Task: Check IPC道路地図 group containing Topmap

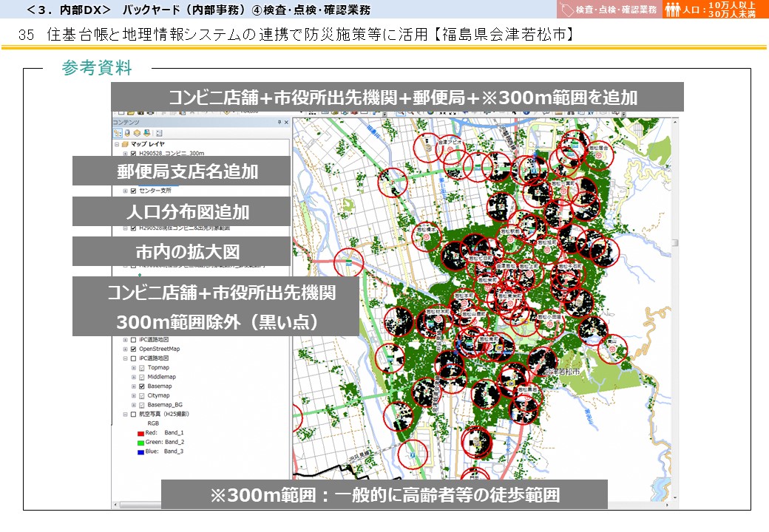Action: pyautogui.click(x=133, y=358)
